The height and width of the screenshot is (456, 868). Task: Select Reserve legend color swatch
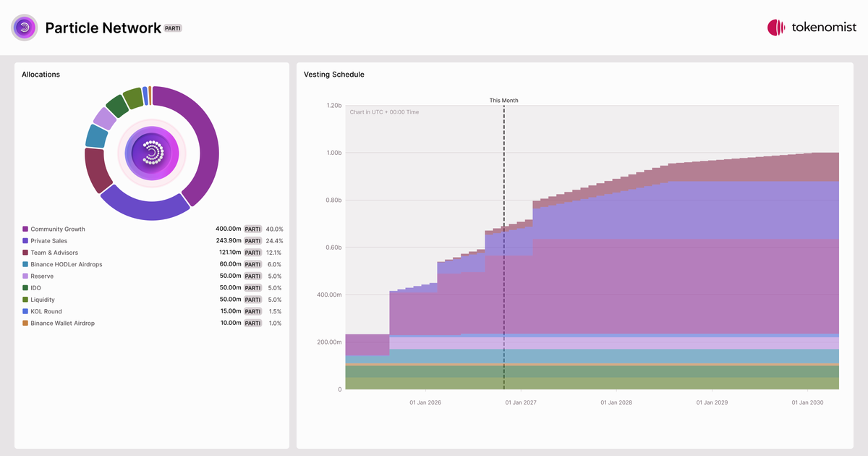[25, 276]
